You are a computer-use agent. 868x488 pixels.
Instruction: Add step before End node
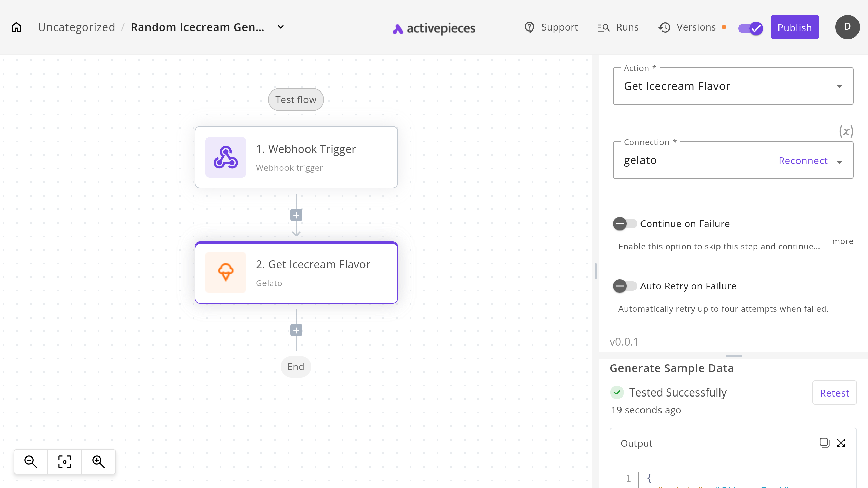point(296,330)
